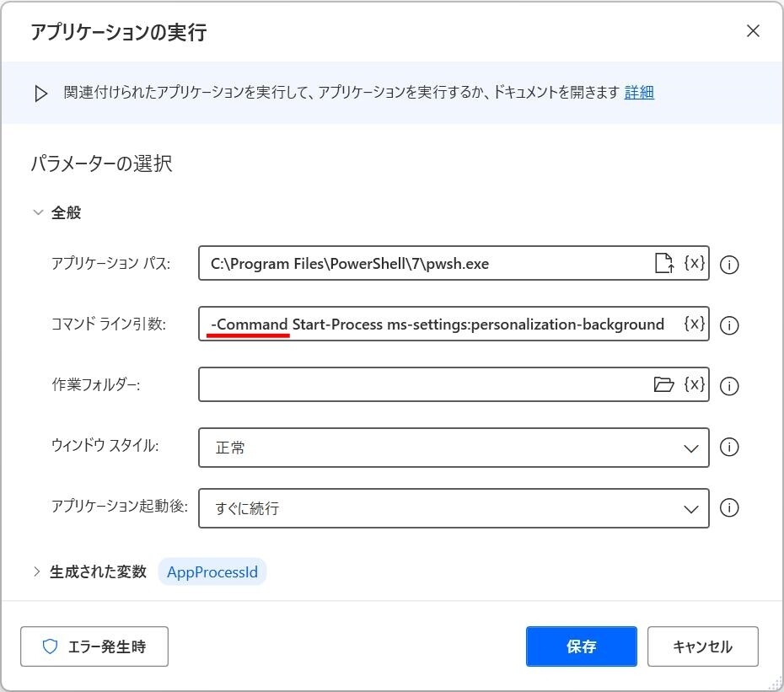
Task: Open アプリケーション起動後 dropdown showing すぐに続行
Action: coord(454,508)
